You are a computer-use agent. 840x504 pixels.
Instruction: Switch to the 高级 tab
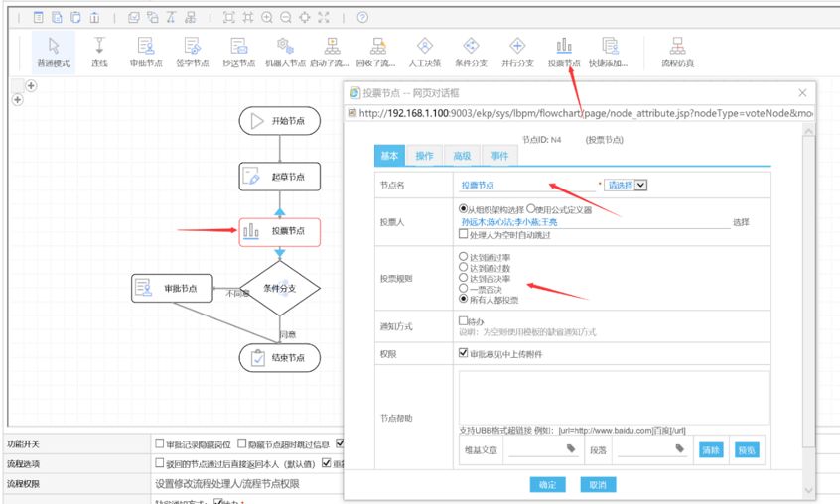coord(462,156)
